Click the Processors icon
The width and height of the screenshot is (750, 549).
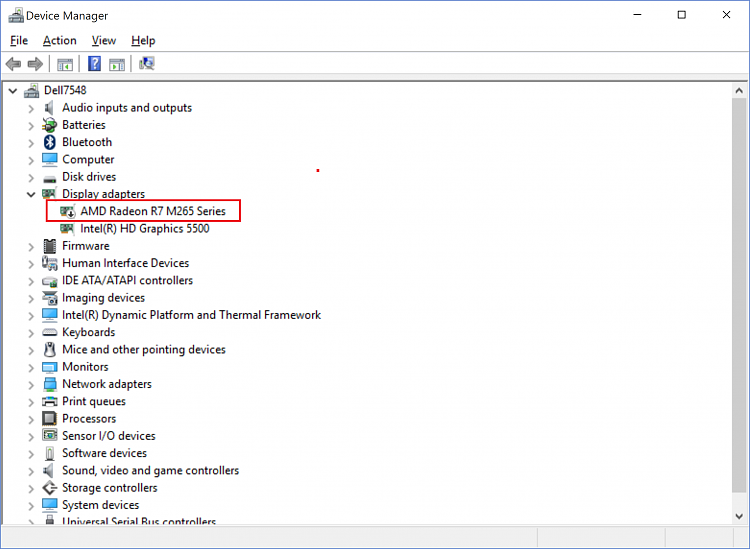coord(49,418)
